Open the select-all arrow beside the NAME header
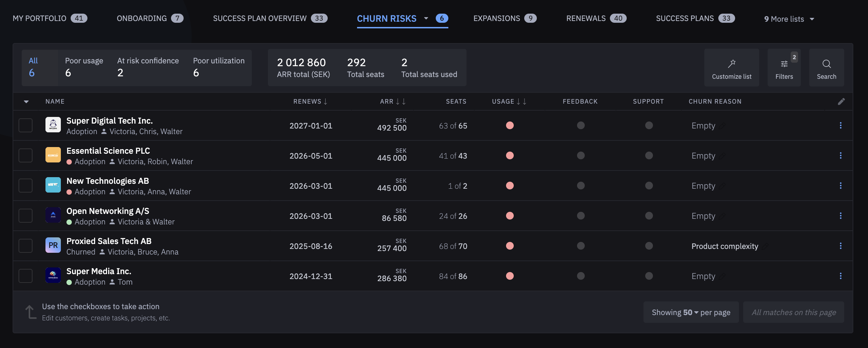868x348 pixels. [x=26, y=102]
